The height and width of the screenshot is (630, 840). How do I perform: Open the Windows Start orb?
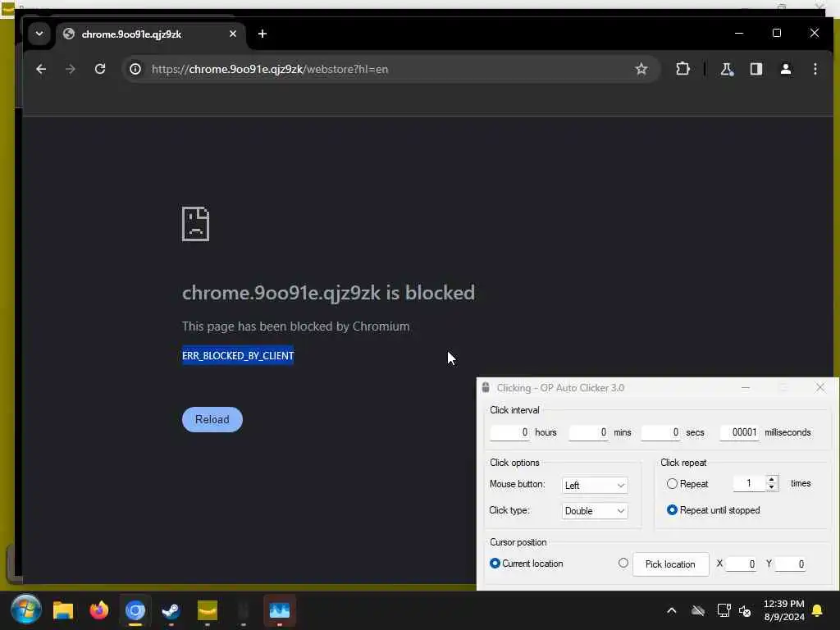click(25, 609)
